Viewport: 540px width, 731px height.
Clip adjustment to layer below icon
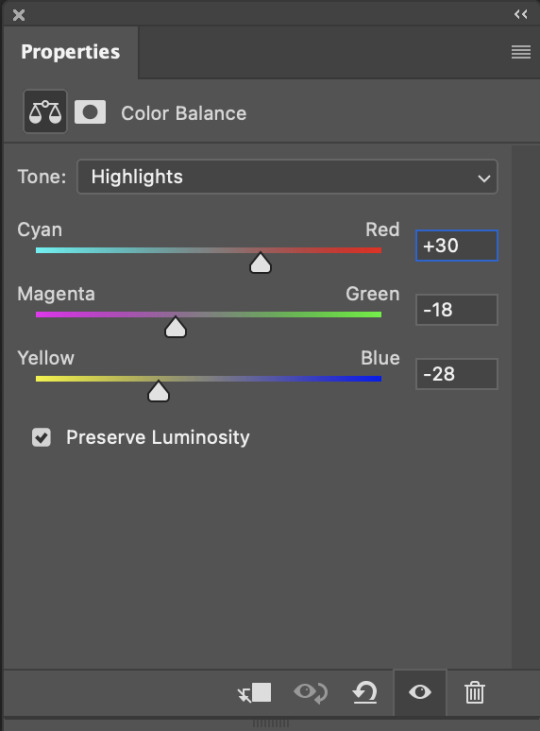coord(254,692)
